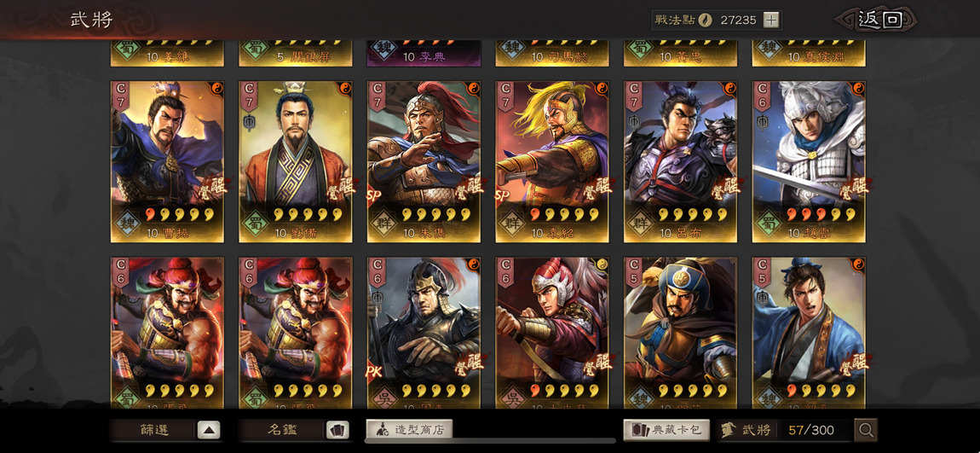Expand the 篩選 filter arrow

point(209,430)
